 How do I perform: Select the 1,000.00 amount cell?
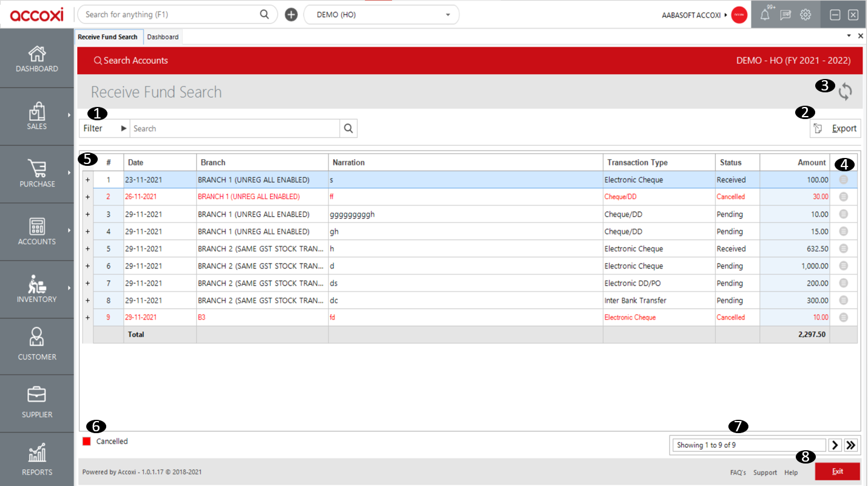pyautogui.click(x=795, y=266)
